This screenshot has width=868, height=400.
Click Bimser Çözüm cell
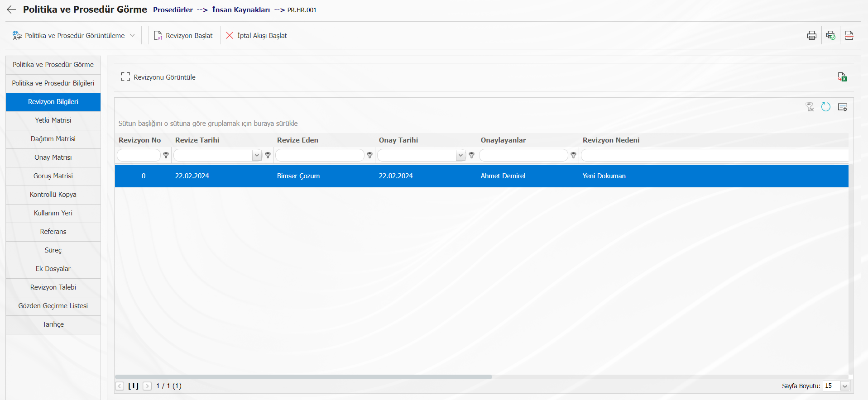point(298,176)
